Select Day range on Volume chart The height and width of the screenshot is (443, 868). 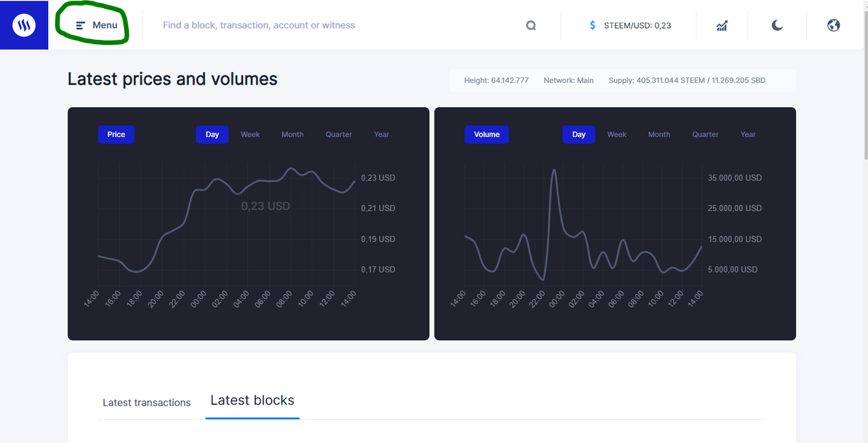(x=578, y=134)
